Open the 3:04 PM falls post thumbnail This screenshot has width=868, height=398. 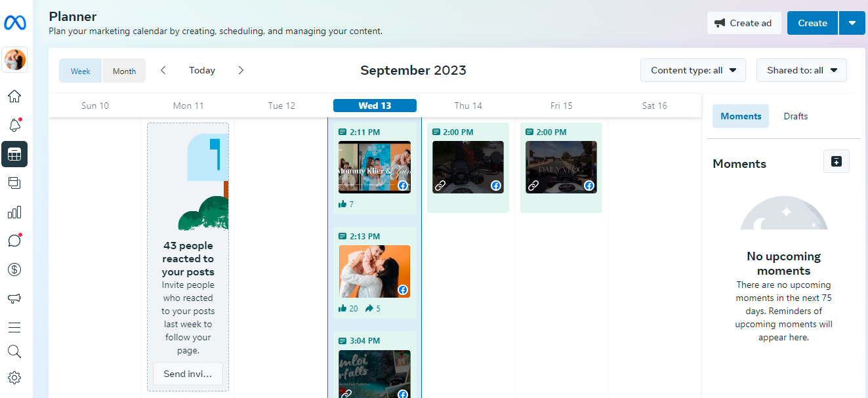tap(375, 374)
